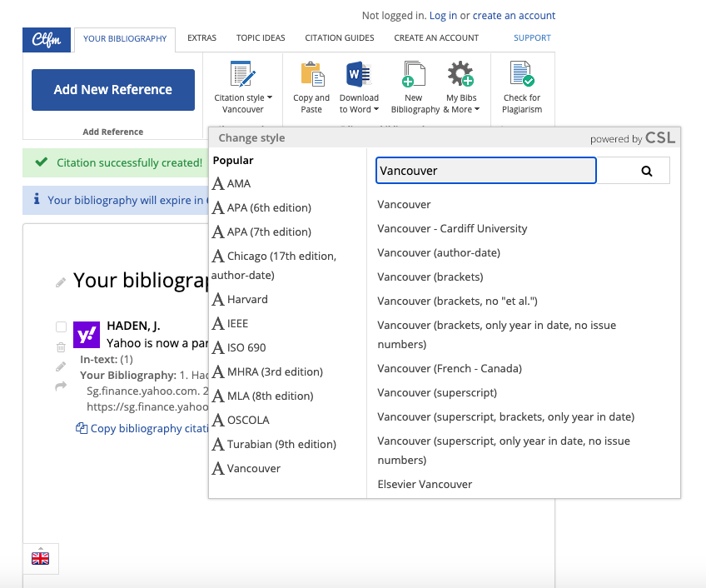Click the UK flag language icon
Screen dimensions: 706x588
point(41,559)
